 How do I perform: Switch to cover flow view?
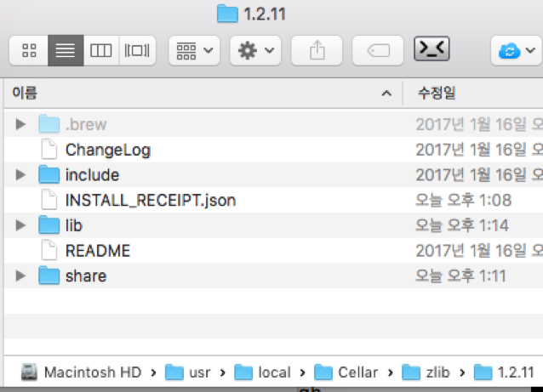(136, 51)
